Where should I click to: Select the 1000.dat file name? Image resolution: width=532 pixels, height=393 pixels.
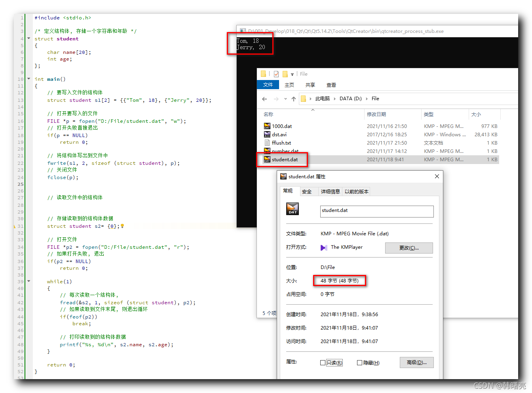282,126
